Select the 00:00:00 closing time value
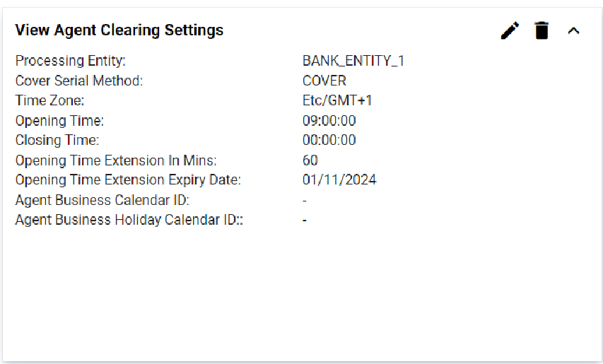 point(329,140)
